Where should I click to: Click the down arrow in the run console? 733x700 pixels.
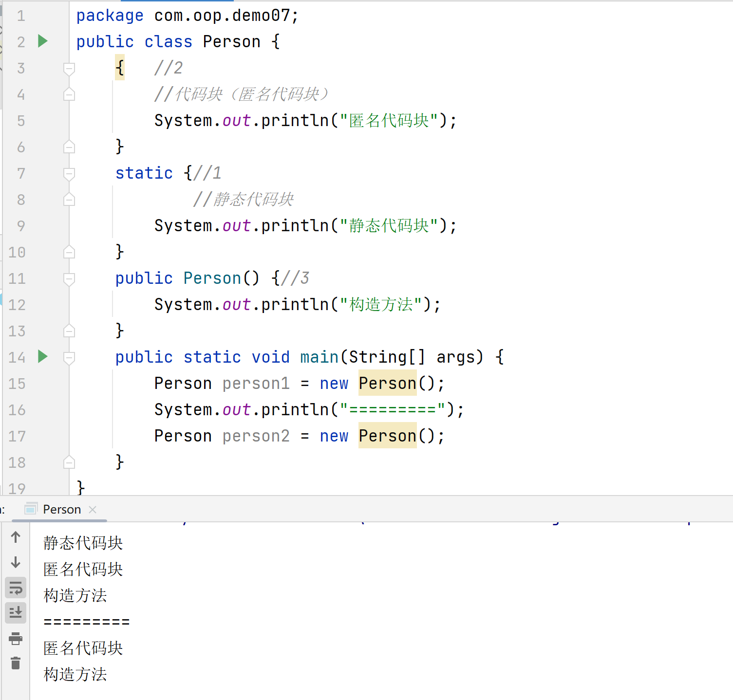point(16,562)
